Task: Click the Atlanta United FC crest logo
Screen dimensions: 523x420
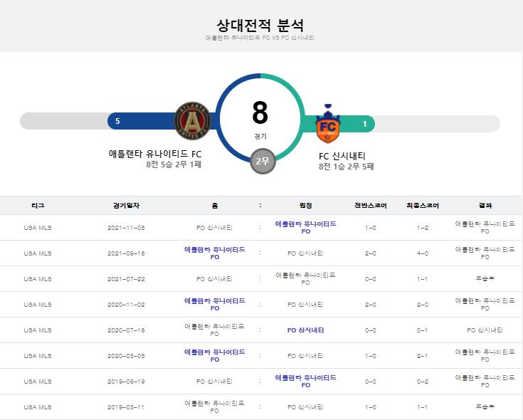Action: [x=192, y=121]
